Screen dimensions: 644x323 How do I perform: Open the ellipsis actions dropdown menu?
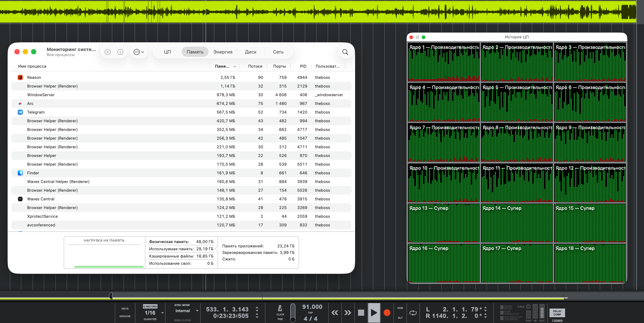pyautogui.click(x=139, y=52)
